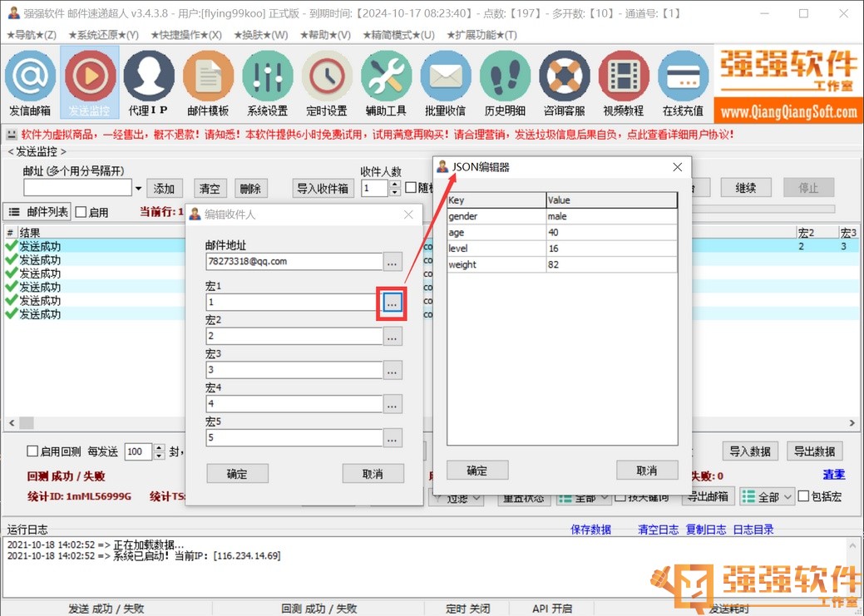Open the ★精简模式★(U) menu
Screen dimensions: 864x616
coord(399,35)
